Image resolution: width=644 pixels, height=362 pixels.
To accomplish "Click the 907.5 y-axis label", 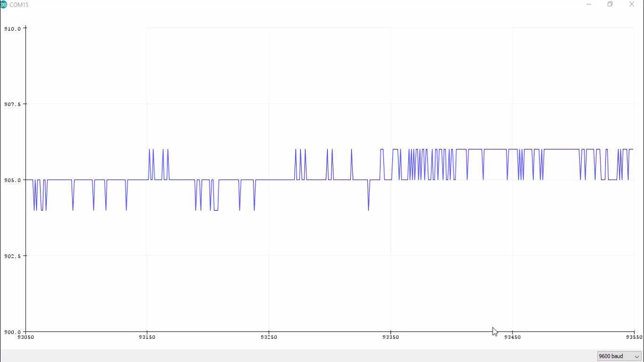I will (12, 104).
